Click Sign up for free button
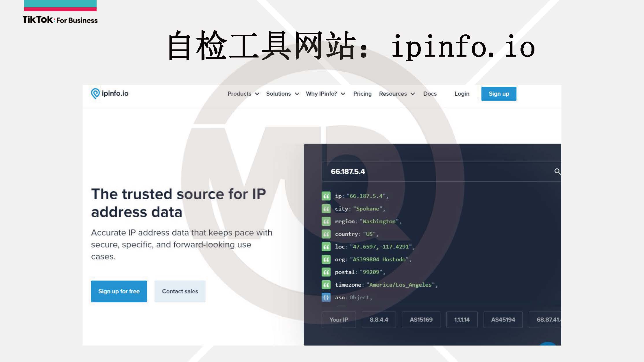The width and height of the screenshot is (644, 362). (x=119, y=291)
